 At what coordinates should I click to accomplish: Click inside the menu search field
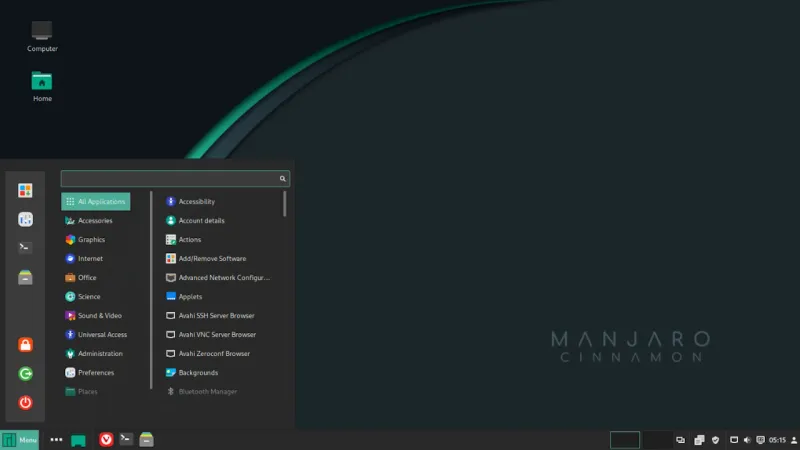pos(175,179)
